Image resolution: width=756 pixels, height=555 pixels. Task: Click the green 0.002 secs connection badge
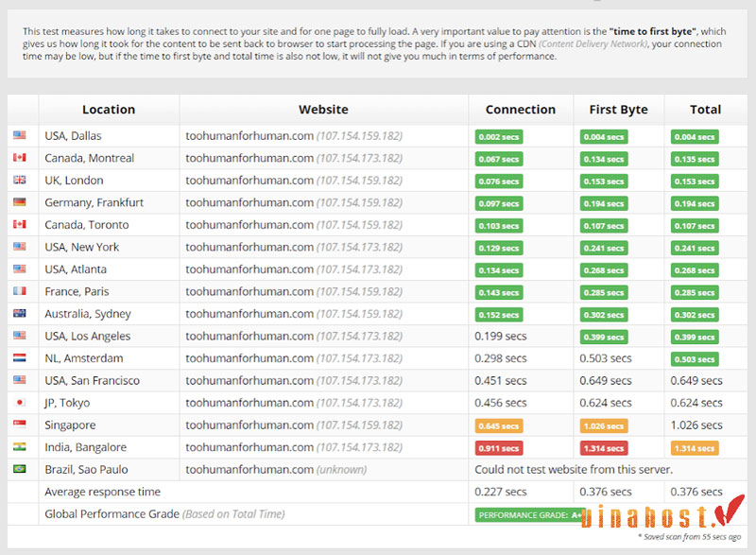[x=498, y=137]
